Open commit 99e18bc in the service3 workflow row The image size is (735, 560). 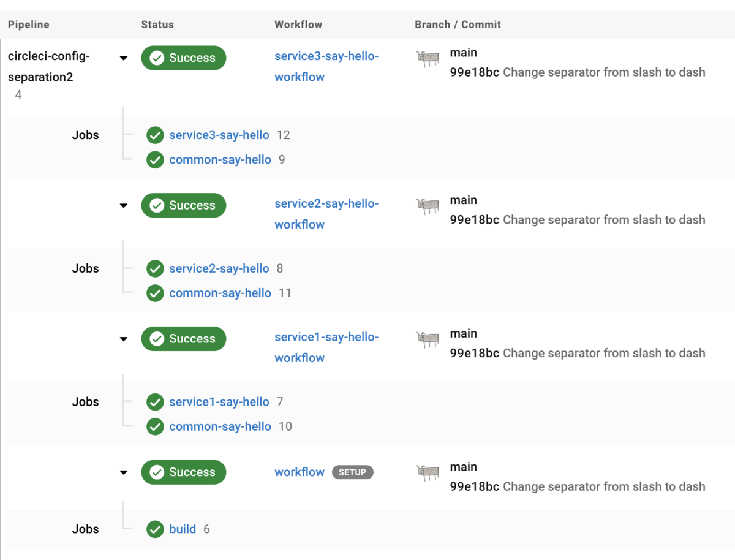[x=474, y=72]
